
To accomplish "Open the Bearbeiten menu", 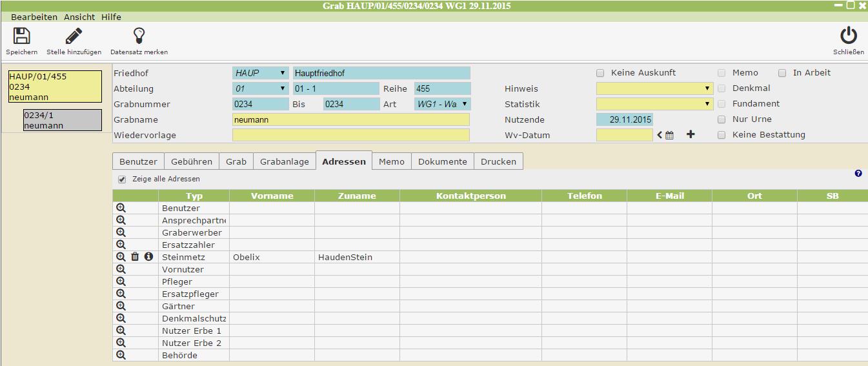I will click(x=34, y=17).
